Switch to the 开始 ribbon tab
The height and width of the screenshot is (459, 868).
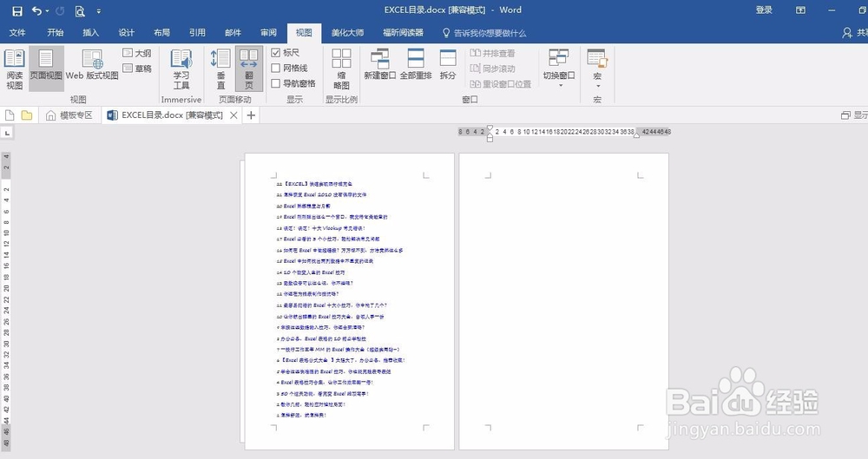tap(55, 33)
